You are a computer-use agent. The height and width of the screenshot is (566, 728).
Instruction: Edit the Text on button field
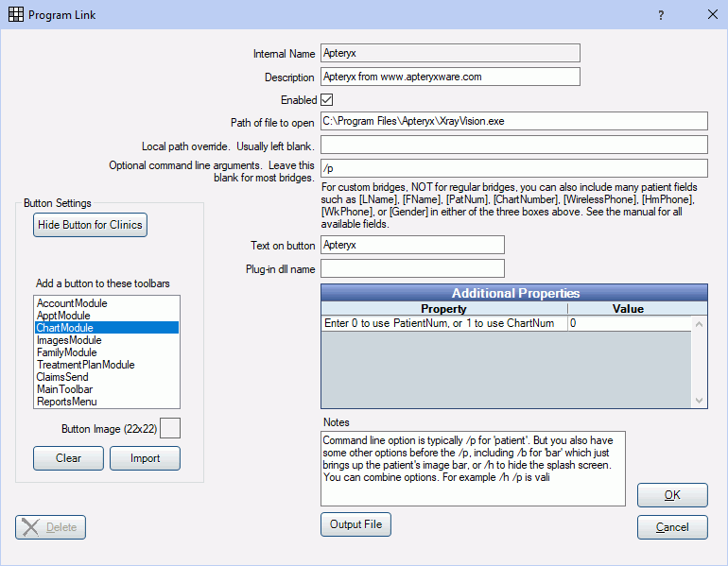pos(412,245)
